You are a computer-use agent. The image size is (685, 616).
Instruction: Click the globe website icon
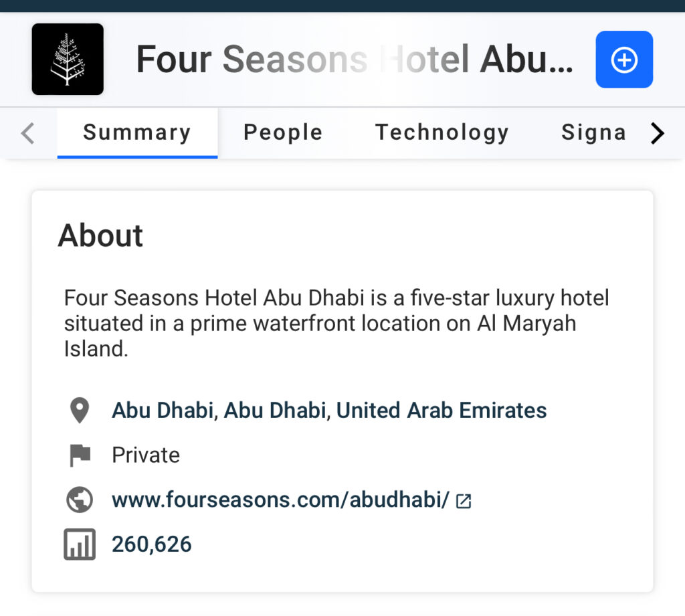point(80,500)
